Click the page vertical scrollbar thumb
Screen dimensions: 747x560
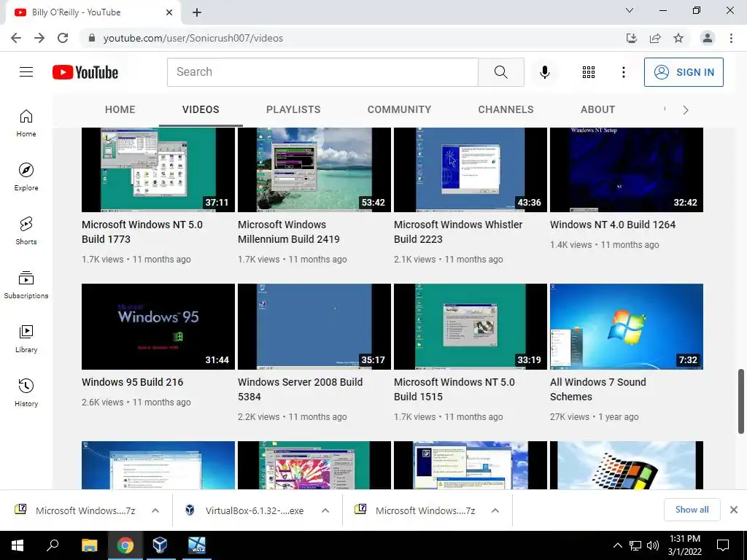coord(740,401)
